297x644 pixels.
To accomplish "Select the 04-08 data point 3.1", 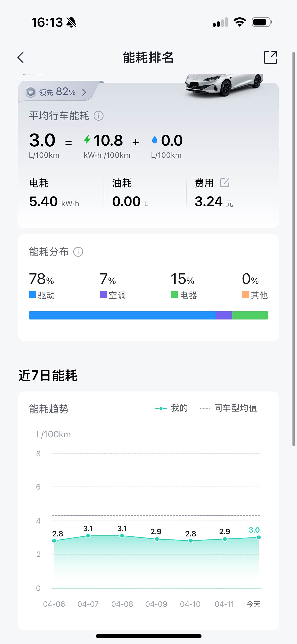I will click(x=122, y=536).
